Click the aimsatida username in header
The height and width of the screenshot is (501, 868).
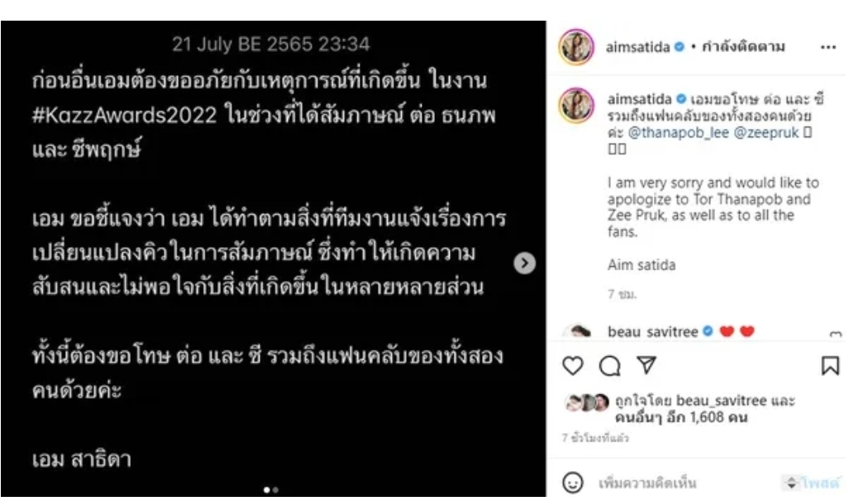pyautogui.click(x=637, y=47)
